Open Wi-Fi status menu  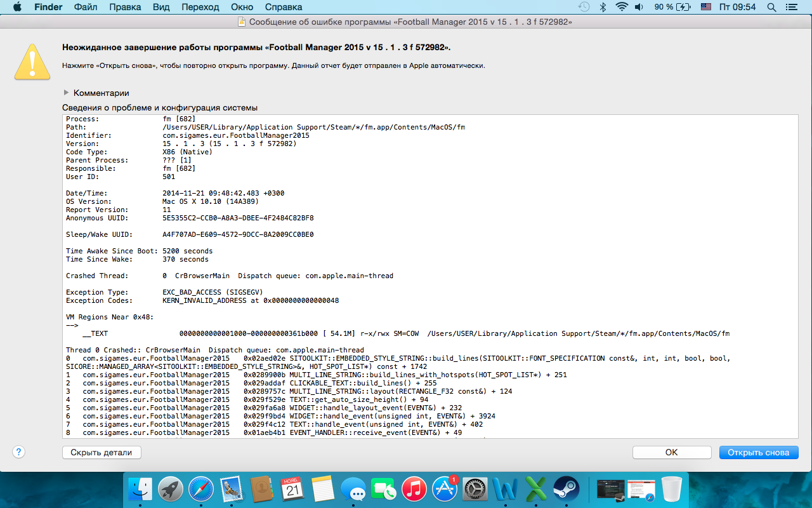[622, 7]
